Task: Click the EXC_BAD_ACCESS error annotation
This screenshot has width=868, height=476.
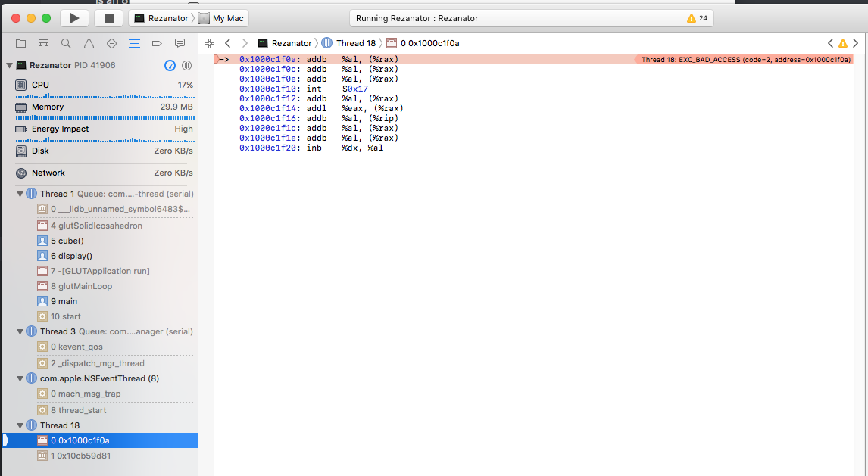Action: point(745,59)
